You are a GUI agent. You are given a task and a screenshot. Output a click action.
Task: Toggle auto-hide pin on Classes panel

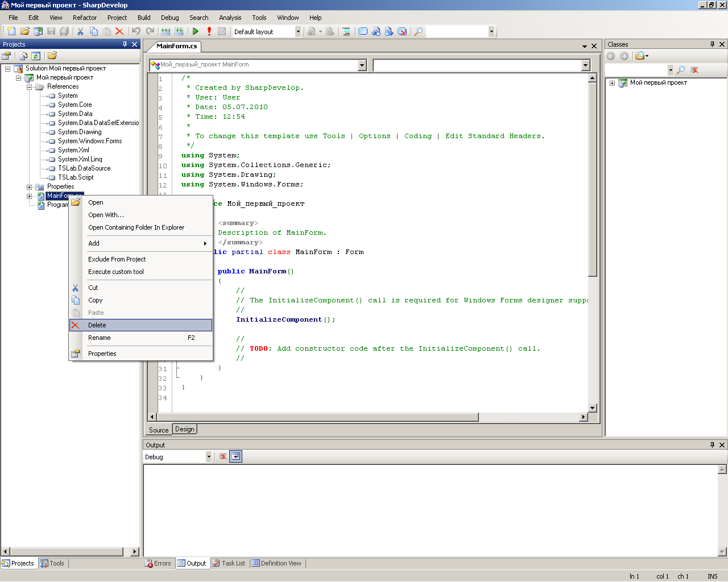712,44
